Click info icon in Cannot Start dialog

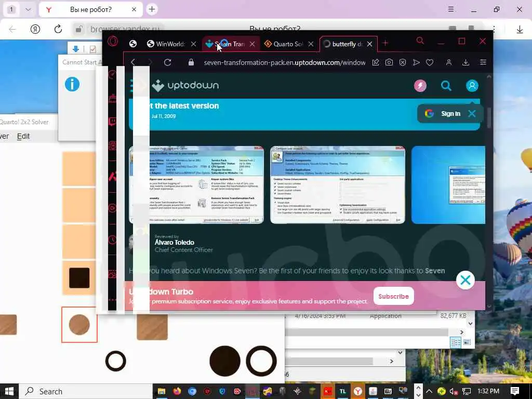tap(72, 84)
